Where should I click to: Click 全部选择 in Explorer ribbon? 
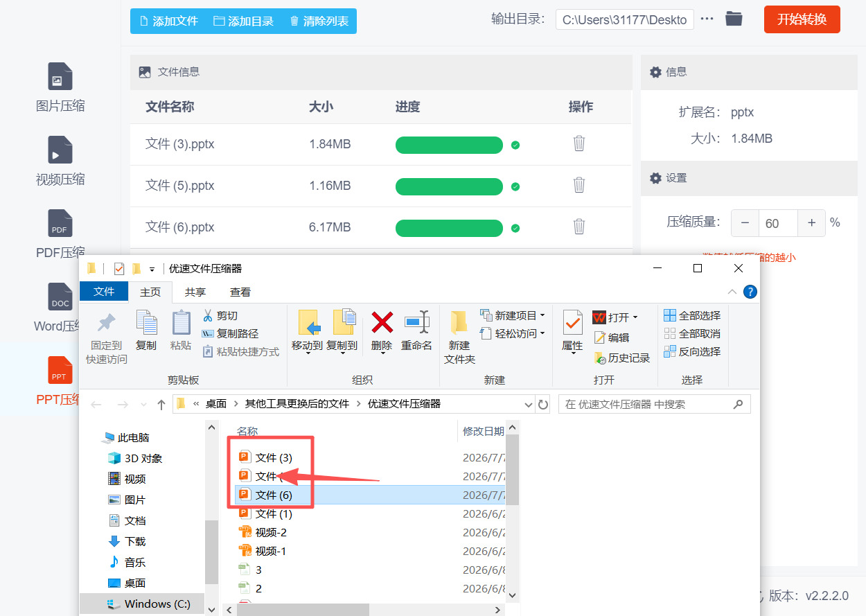pyautogui.click(x=692, y=315)
